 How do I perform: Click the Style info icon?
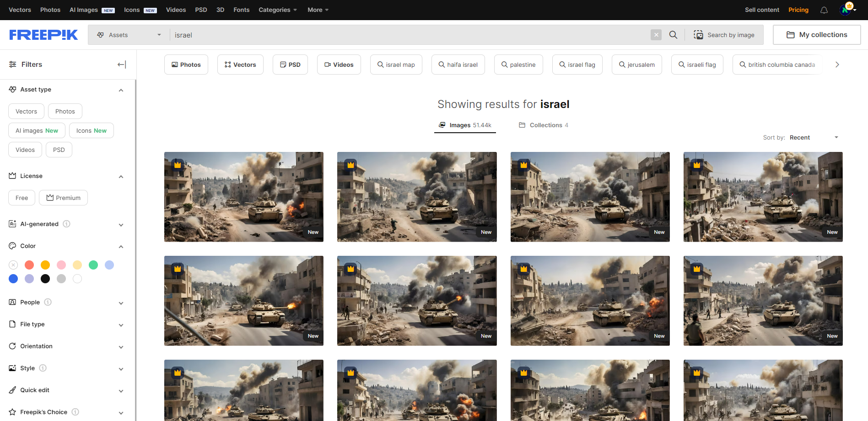(43, 368)
